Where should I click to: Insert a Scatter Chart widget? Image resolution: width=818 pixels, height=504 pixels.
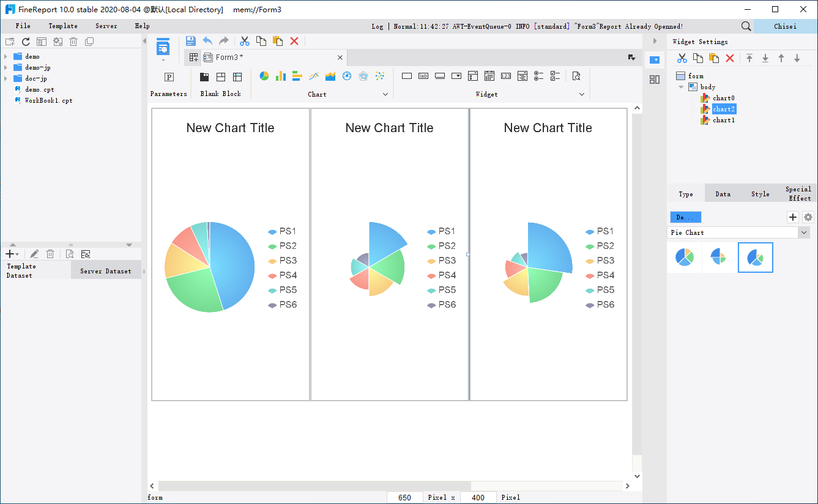(379, 76)
